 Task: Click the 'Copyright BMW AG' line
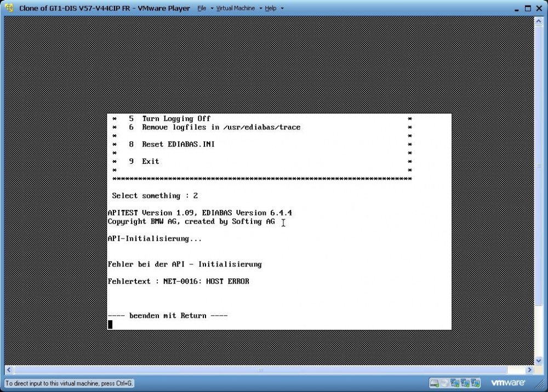(x=191, y=221)
